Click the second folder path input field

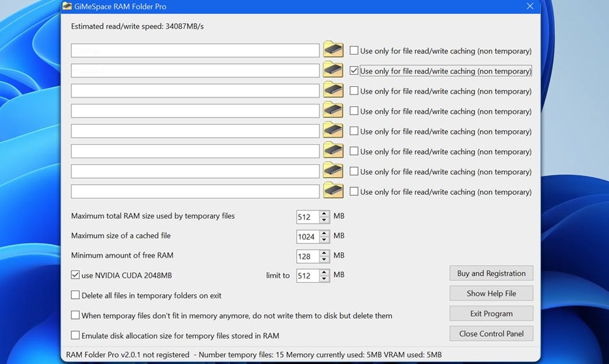point(196,70)
